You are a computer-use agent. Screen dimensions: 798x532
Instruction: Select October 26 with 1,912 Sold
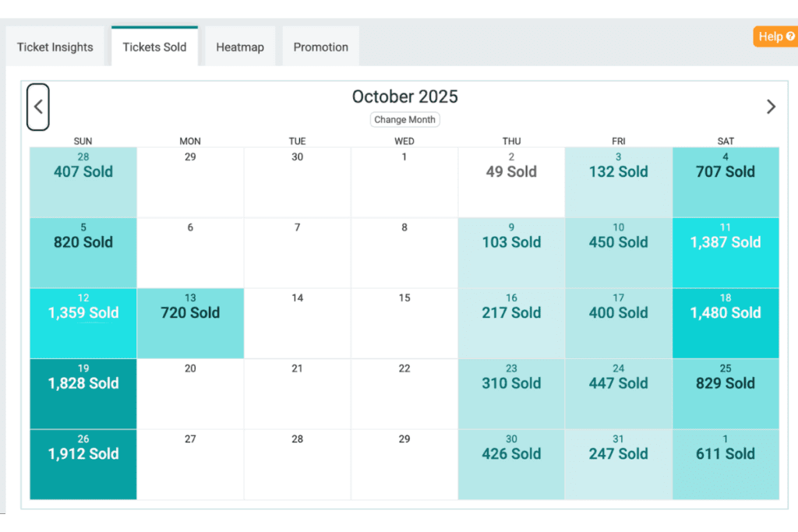tap(83, 463)
